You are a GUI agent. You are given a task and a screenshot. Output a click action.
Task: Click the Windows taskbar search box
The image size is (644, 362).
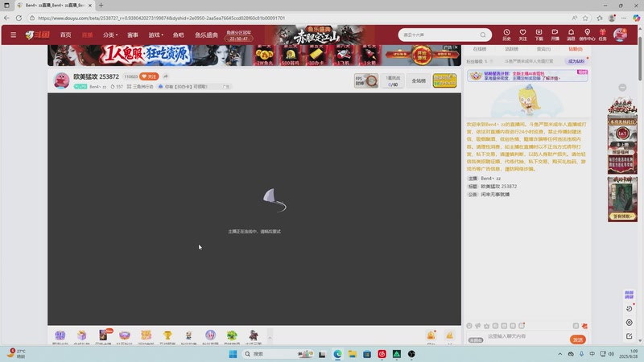point(279,354)
